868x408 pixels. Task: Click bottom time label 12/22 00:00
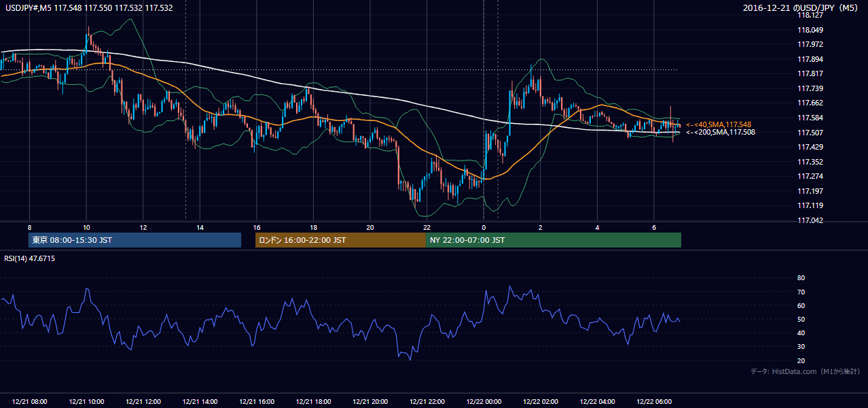point(484,402)
